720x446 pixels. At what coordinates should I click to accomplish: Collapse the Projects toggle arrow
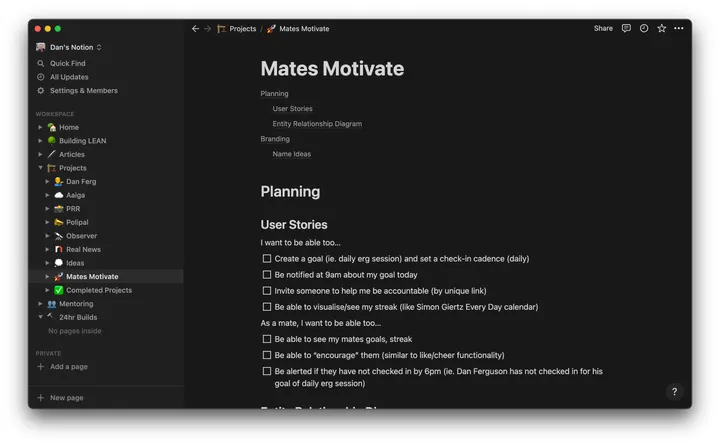pos(40,168)
